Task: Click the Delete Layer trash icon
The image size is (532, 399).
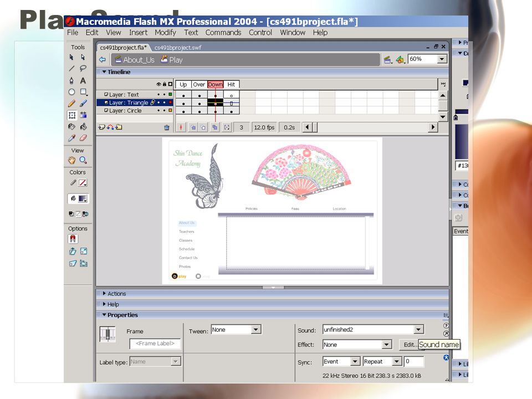Action: pos(167,127)
